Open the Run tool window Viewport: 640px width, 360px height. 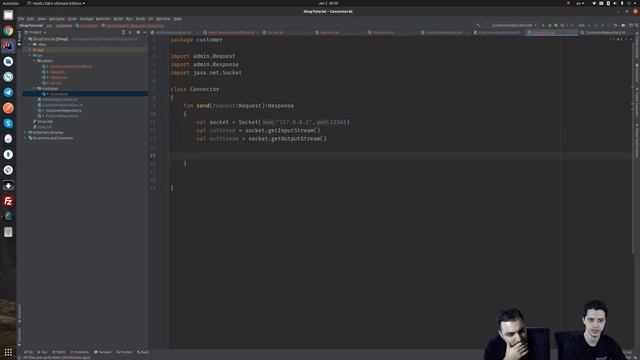pos(42,352)
